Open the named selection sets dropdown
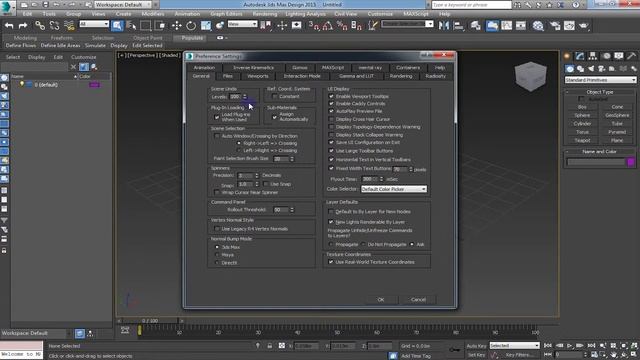 pyautogui.click(x=407, y=24)
